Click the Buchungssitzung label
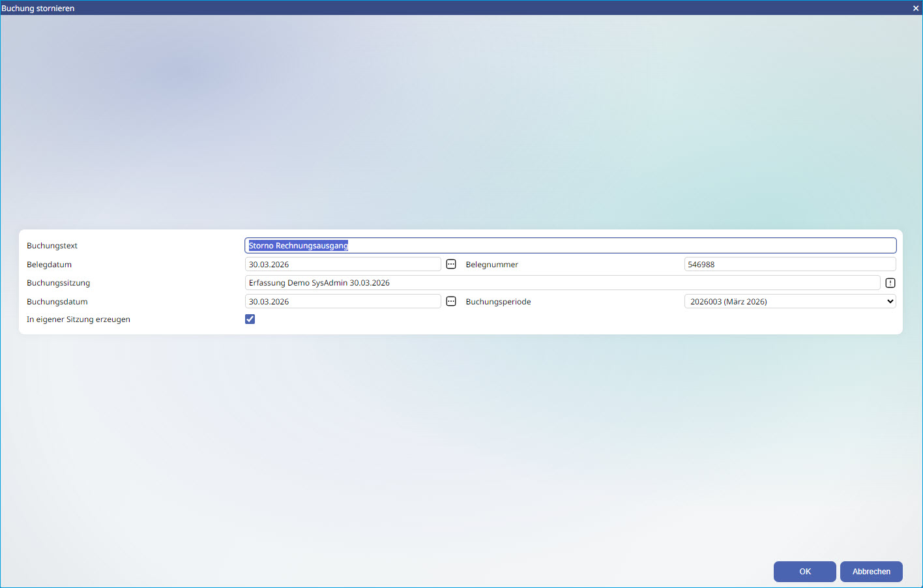 [x=59, y=283]
